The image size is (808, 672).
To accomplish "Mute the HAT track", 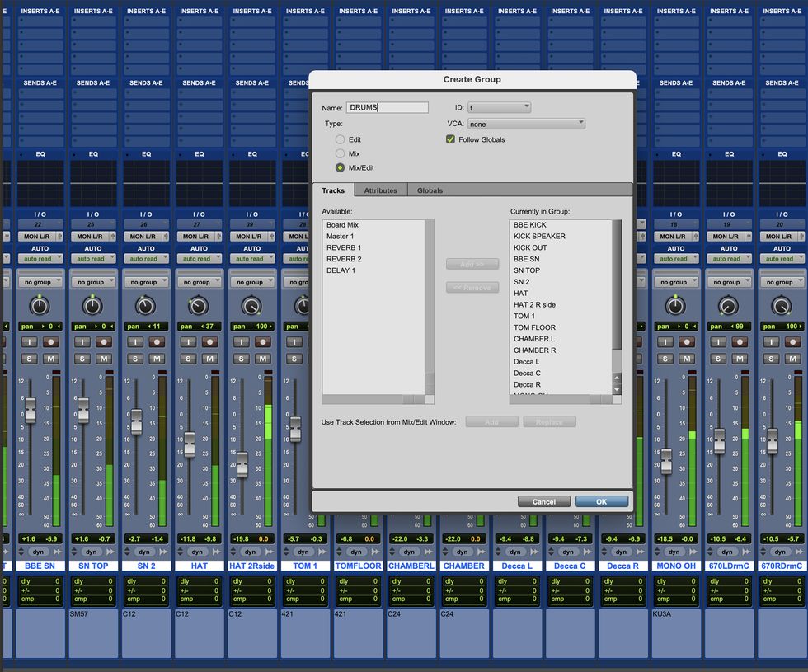I will click(x=209, y=359).
